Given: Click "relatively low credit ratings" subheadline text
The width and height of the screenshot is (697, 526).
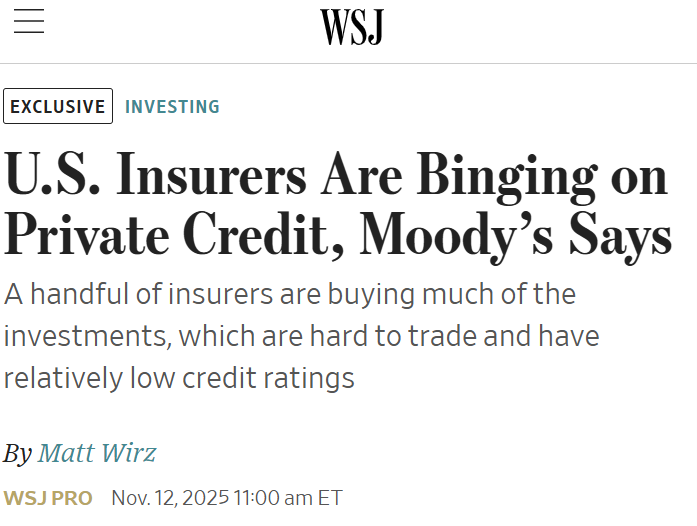Looking at the screenshot, I should click(x=180, y=378).
